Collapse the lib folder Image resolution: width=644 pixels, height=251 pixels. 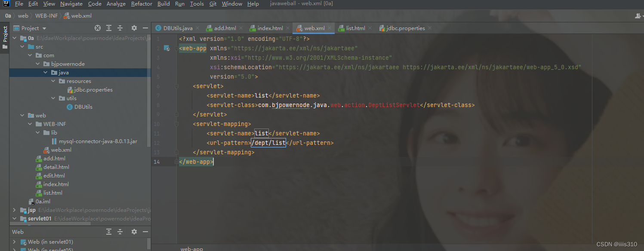(38, 133)
